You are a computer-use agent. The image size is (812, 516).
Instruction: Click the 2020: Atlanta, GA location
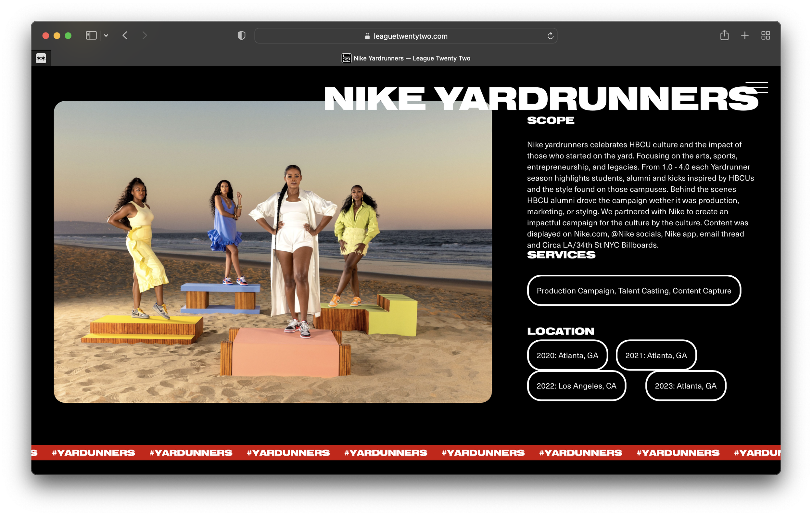[x=567, y=355]
